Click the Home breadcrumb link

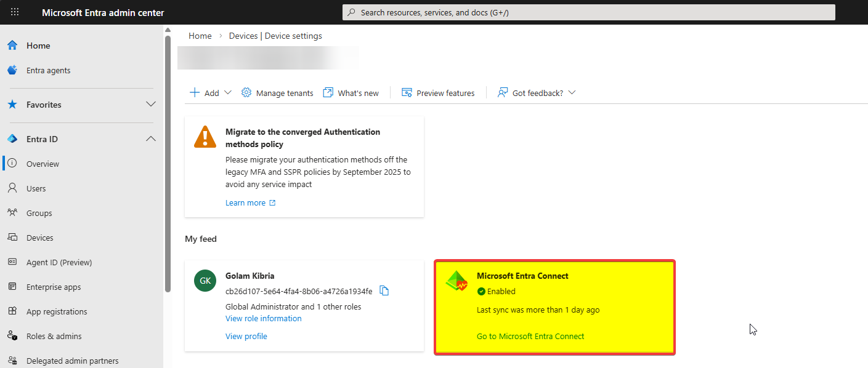point(200,36)
